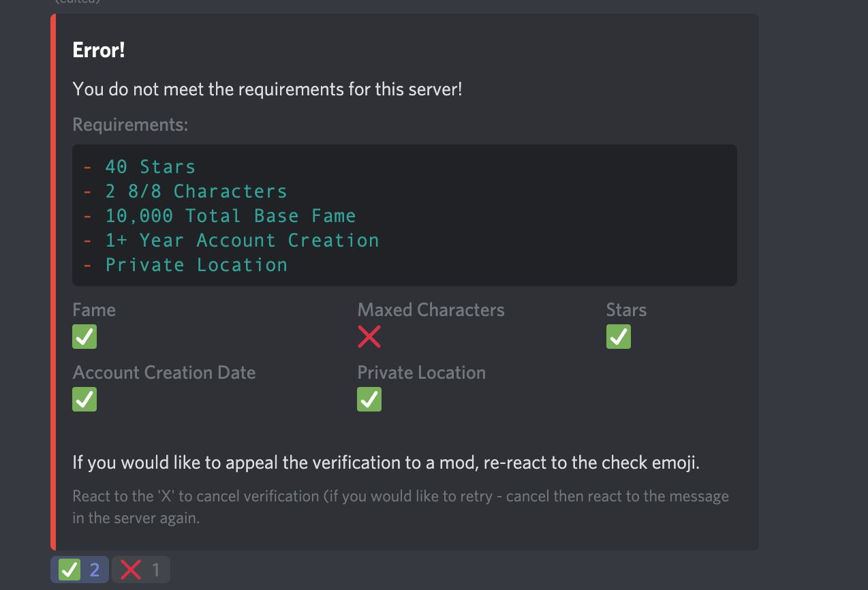Click the "Maxed Characters" field heading
Image resolution: width=868 pixels, height=590 pixels.
431,310
